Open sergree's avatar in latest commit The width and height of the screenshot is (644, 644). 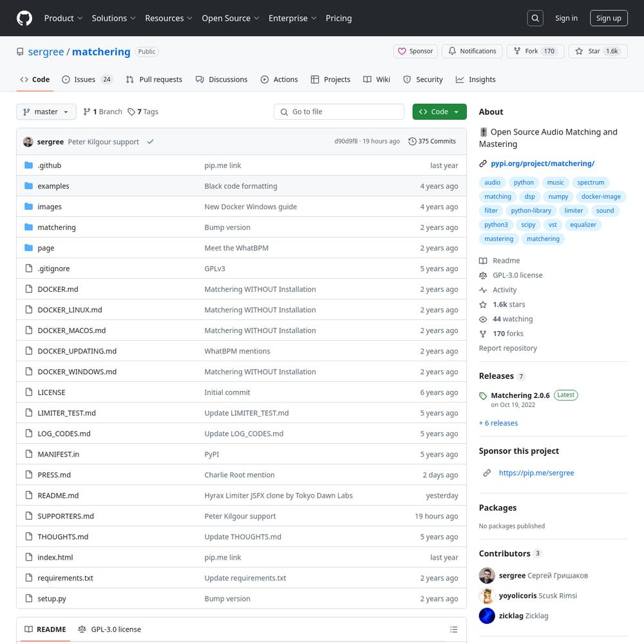pos(28,142)
